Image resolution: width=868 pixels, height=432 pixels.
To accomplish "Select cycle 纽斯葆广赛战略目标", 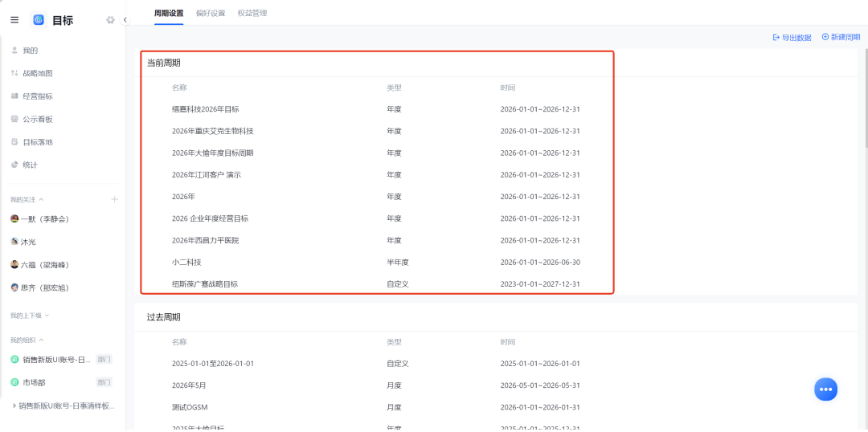I will [206, 284].
